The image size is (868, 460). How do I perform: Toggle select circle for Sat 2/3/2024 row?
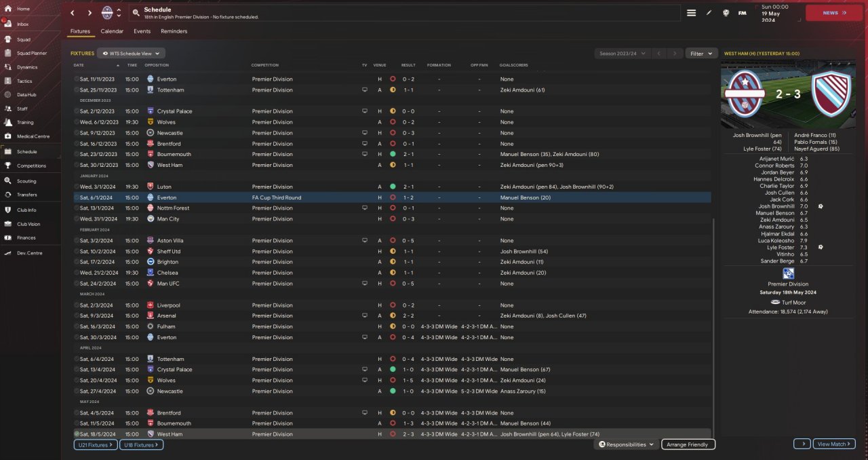[77, 305]
